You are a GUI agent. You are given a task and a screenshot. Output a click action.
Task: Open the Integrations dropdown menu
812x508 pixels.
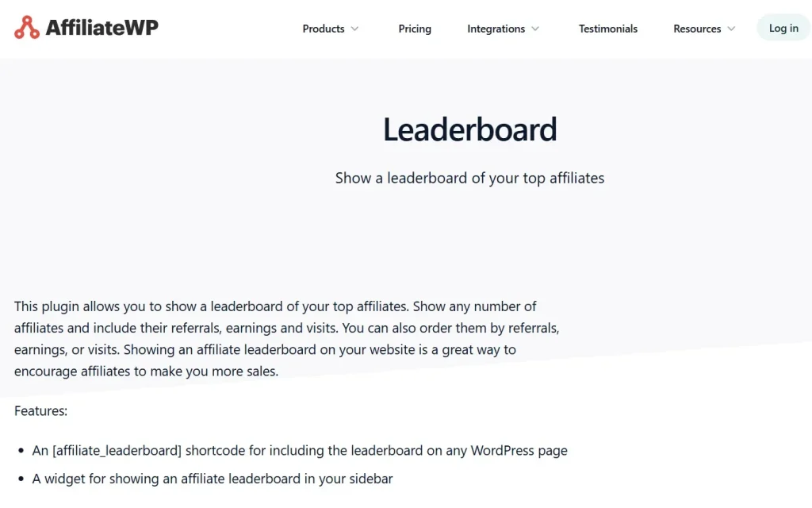tap(496, 29)
